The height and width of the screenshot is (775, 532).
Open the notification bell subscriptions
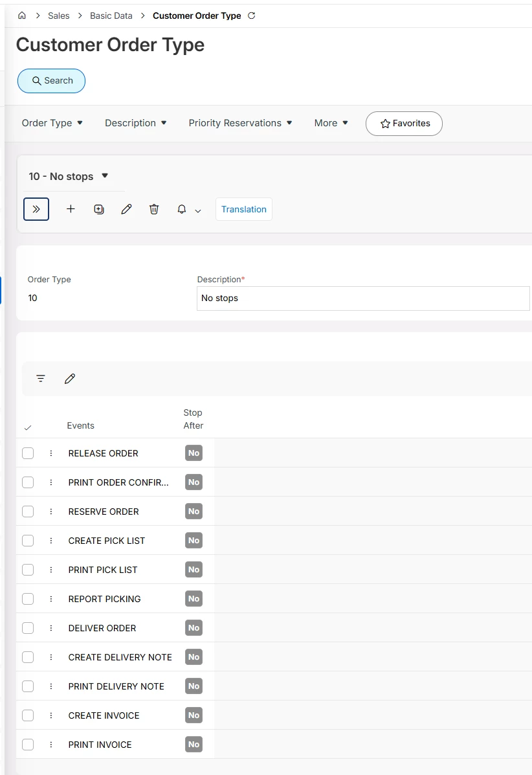(182, 209)
